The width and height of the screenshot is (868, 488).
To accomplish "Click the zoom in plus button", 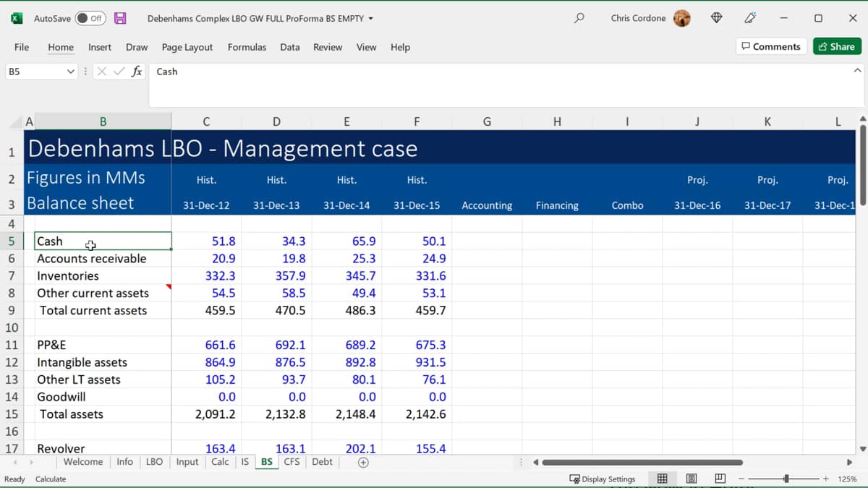I will (825, 479).
